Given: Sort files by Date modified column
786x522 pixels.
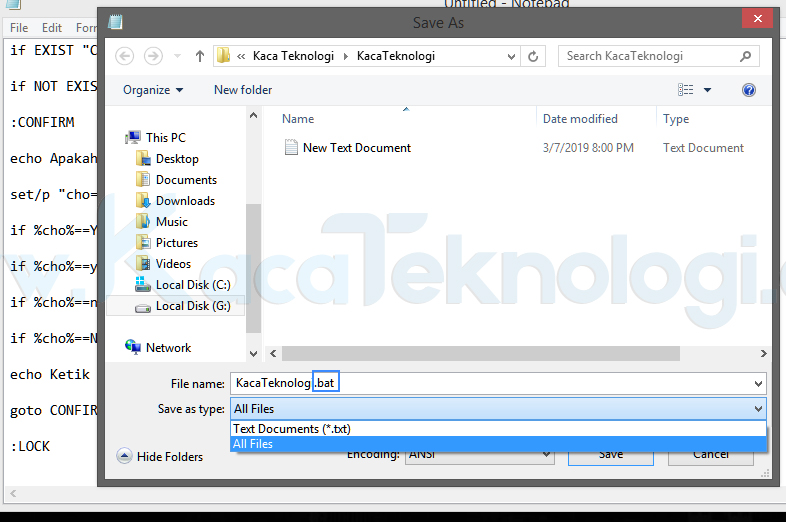Looking at the screenshot, I should 580,119.
